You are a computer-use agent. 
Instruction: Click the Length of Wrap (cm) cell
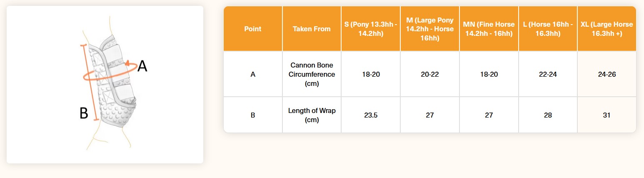pos(312,115)
